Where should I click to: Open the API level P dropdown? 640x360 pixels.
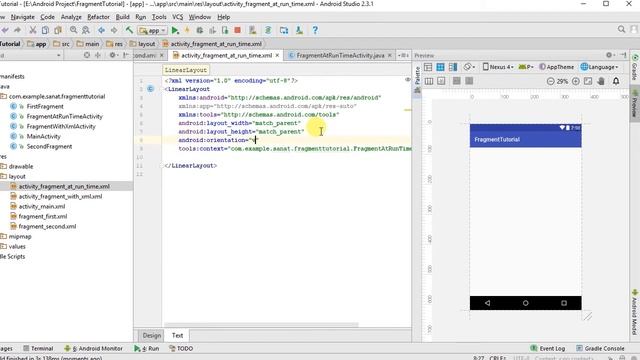pyautogui.click(x=527, y=67)
